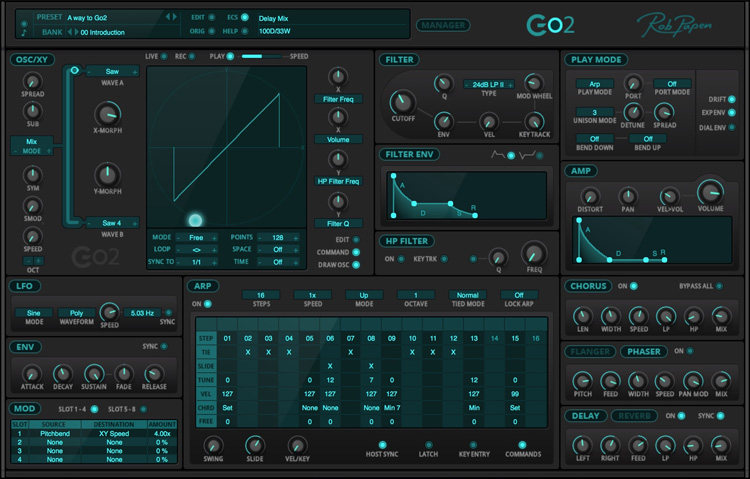Click the Y-MORPH knob
The image size is (750, 479).
(x=108, y=175)
